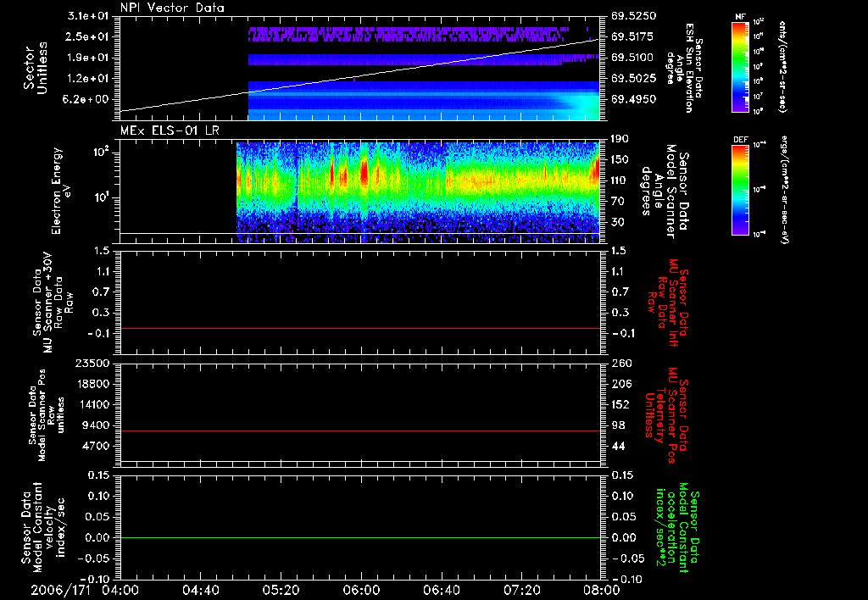The width and height of the screenshot is (868, 600).
Task: Click the "98" telemetry tick value
Action: (618, 425)
